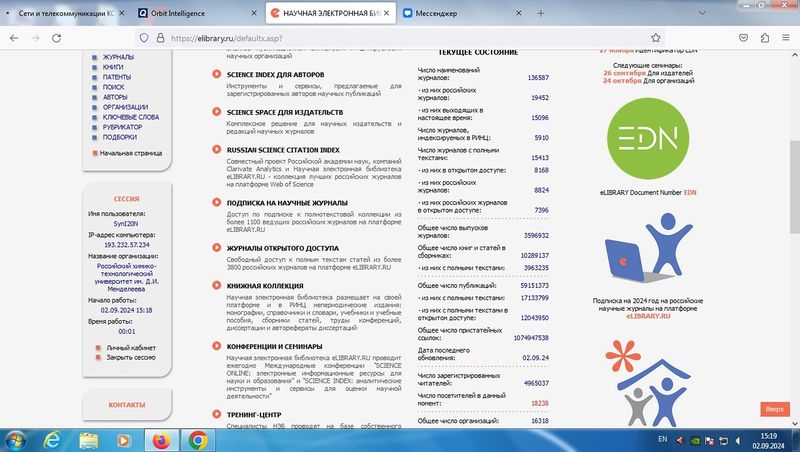
Task: Click the journal count value 136587
Action: pos(538,78)
